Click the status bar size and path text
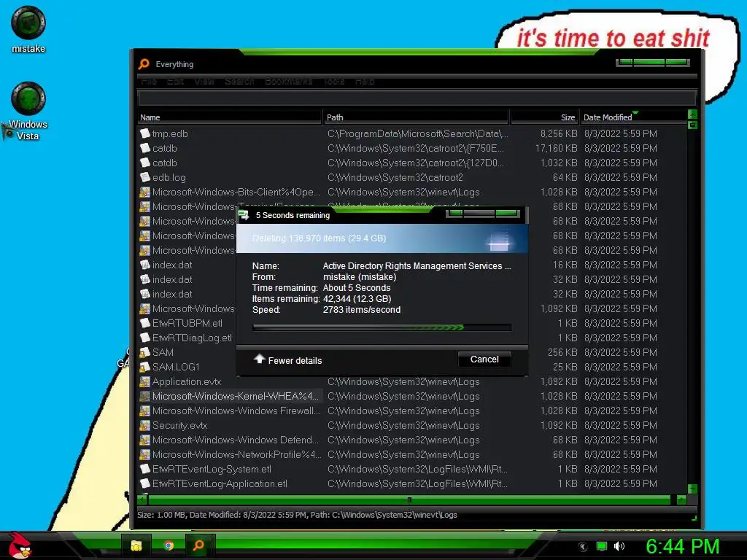This screenshot has width=747, height=560. coord(297,515)
